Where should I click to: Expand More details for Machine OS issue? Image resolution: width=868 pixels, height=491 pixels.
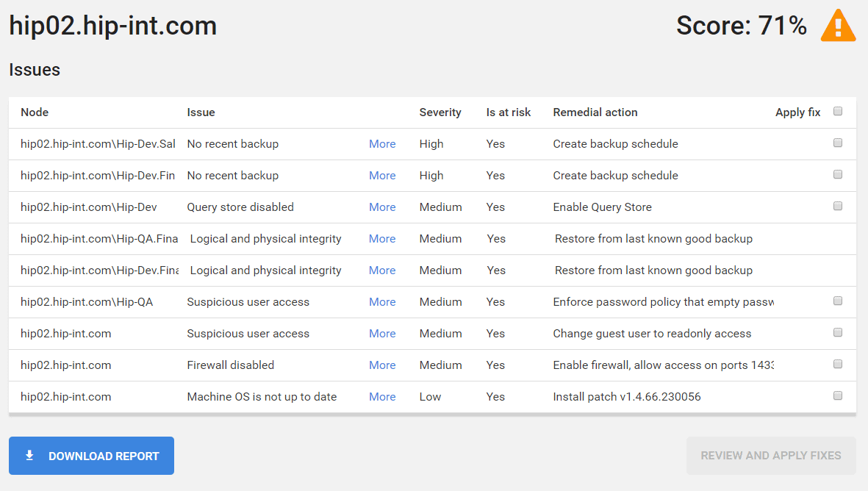382,397
